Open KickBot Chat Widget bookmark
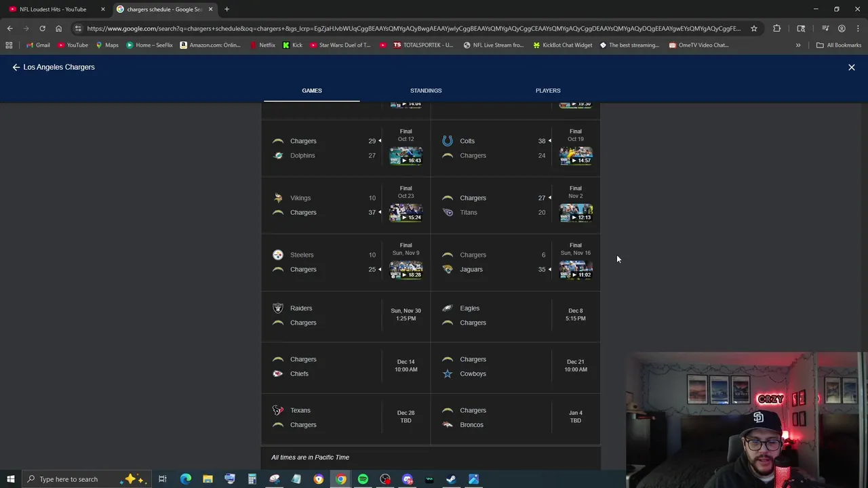 tap(562, 45)
